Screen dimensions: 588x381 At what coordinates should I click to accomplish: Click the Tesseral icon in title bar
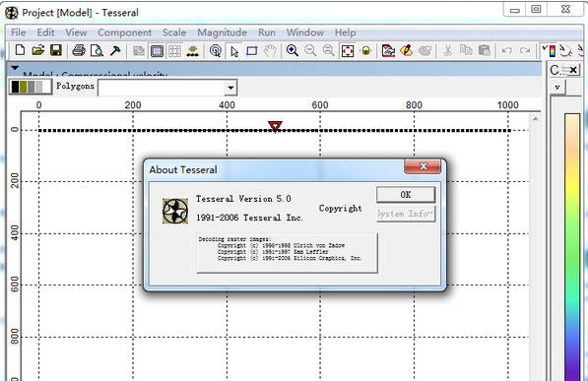pyautogui.click(x=12, y=13)
